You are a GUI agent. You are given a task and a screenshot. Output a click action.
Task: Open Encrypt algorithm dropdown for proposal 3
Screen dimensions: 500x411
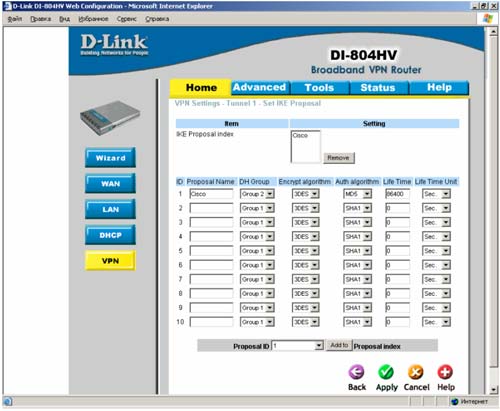point(306,222)
